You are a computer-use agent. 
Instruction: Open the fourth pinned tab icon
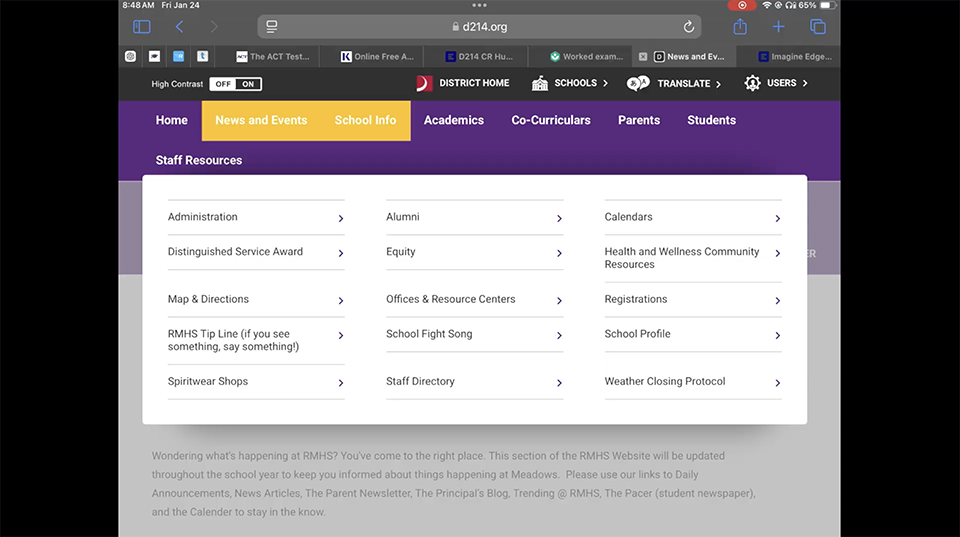click(x=203, y=56)
